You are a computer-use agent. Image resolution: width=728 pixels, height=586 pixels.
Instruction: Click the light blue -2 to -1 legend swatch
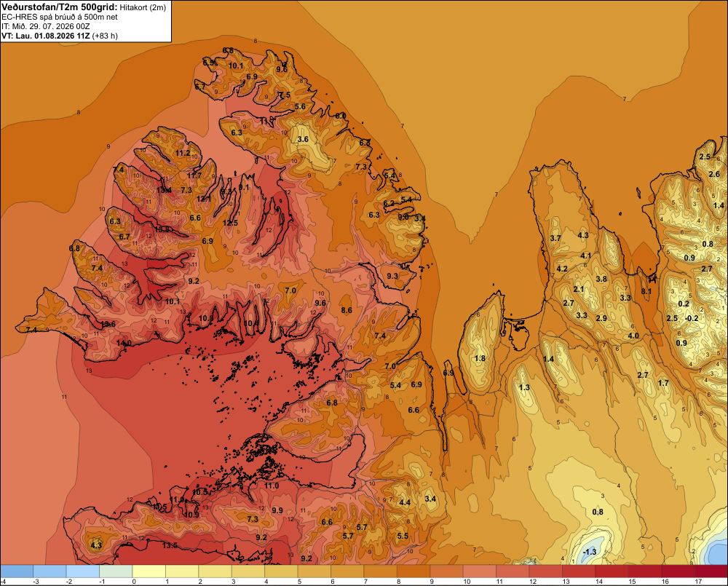pos(83,571)
